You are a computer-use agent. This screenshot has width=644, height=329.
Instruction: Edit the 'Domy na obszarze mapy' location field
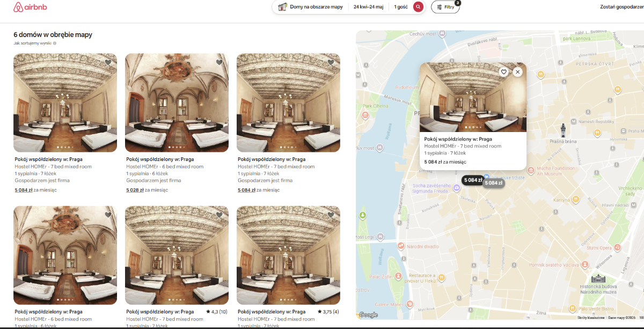316,7
